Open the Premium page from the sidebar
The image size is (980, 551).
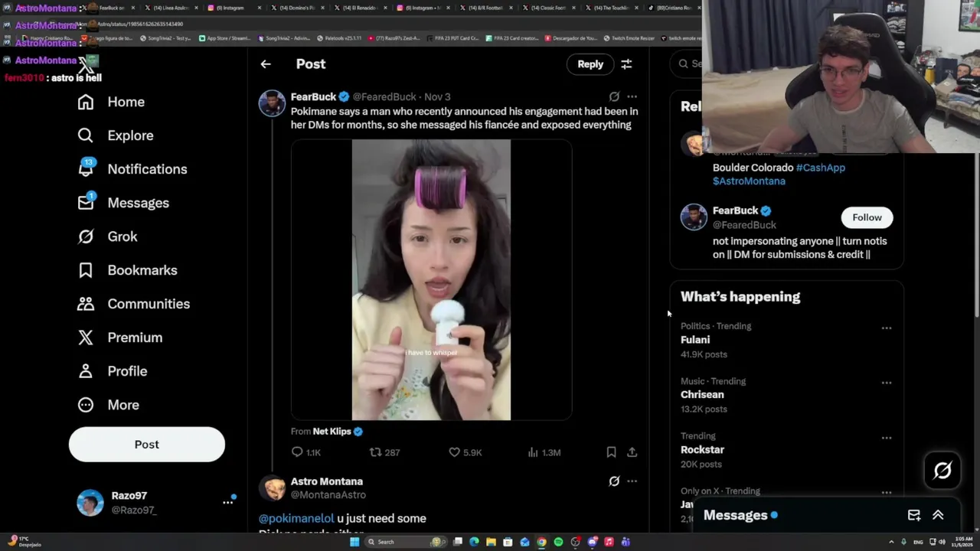pos(119,337)
